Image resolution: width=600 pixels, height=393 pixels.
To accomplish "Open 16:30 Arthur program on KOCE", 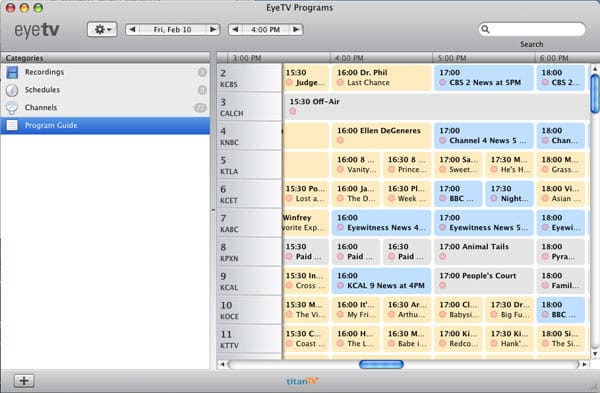I will point(407,310).
